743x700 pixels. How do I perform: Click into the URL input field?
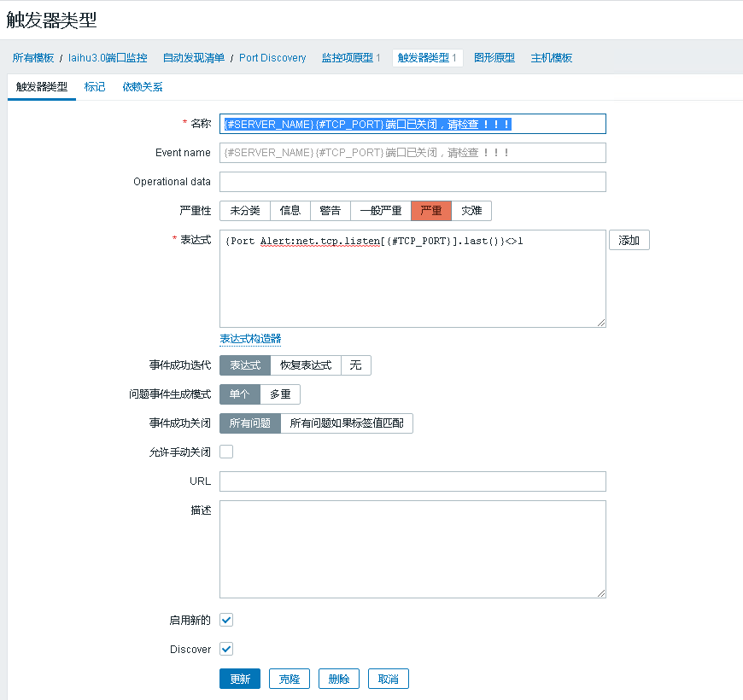412,481
